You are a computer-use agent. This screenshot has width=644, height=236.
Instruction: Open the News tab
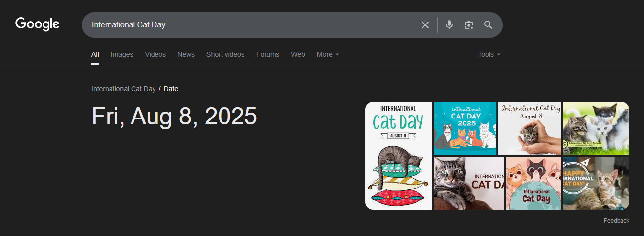tap(186, 54)
